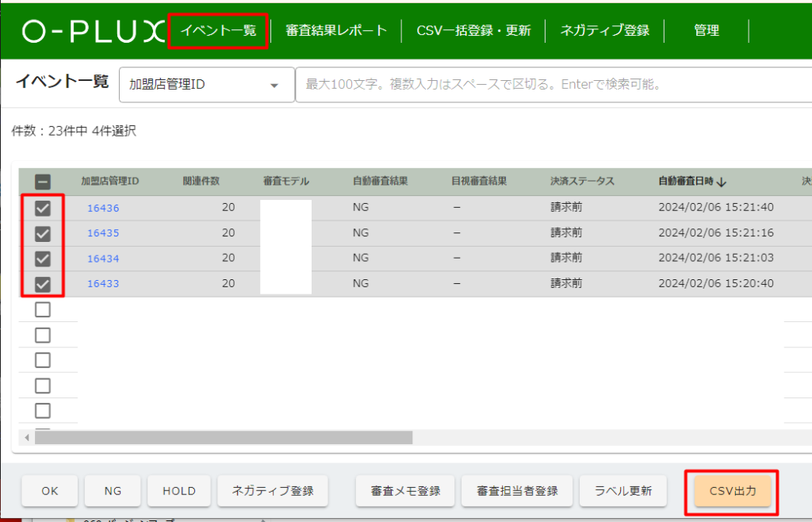Screen dimensions: 812x522
Task: Open the 加盟店管理ID search field dropdown
Action: [x=206, y=84]
